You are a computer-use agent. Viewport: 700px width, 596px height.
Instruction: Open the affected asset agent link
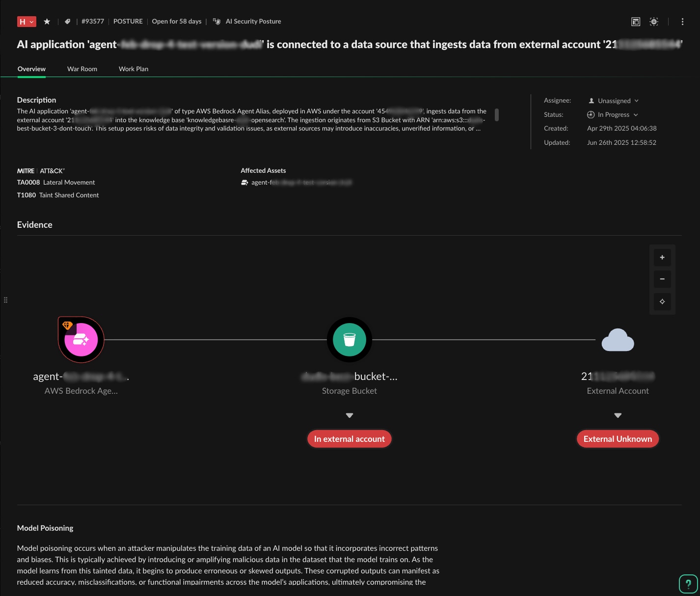point(301,183)
